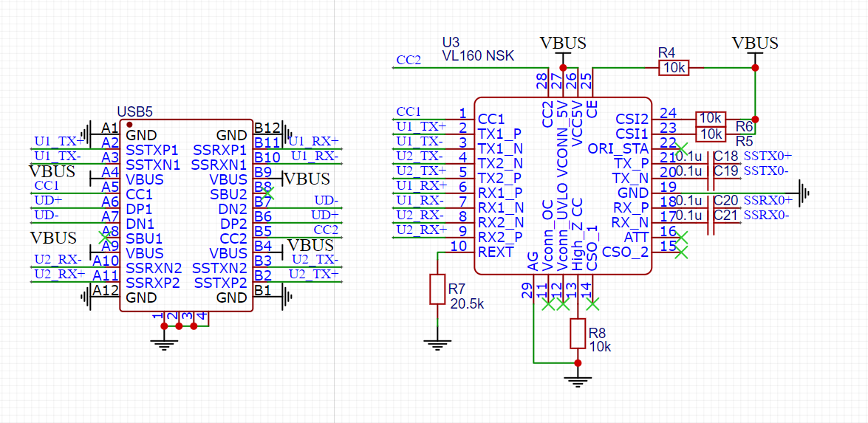The width and height of the screenshot is (868, 423).
Task: Click the ground symbol beneath resistor R7
Action: (x=437, y=343)
